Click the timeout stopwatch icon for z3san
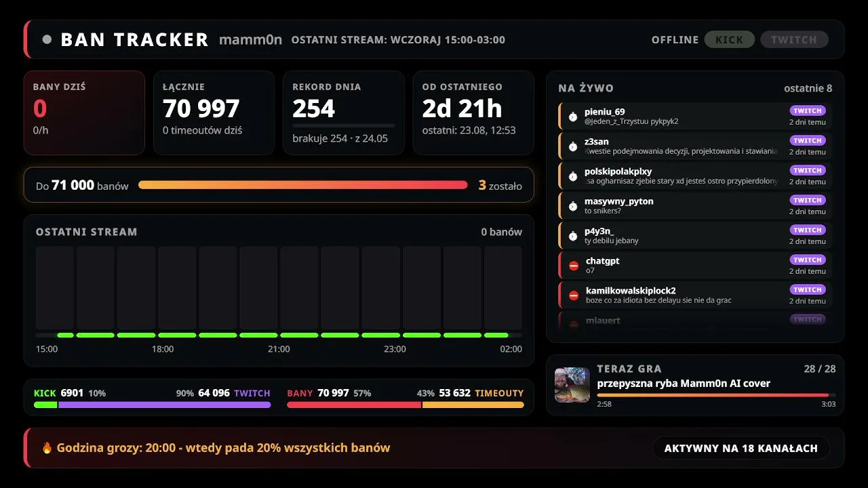Image resolution: width=868 pixels, height=488 pixels. tap(573, 146)
